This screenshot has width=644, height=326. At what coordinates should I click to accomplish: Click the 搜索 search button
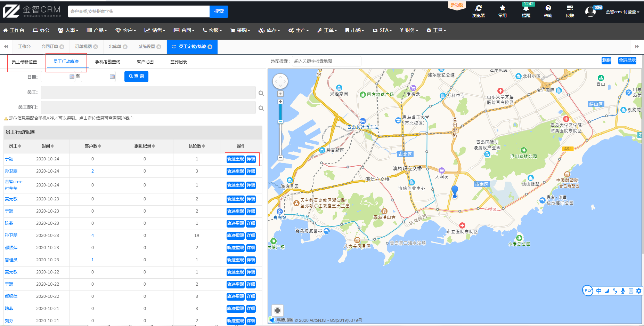219,11
